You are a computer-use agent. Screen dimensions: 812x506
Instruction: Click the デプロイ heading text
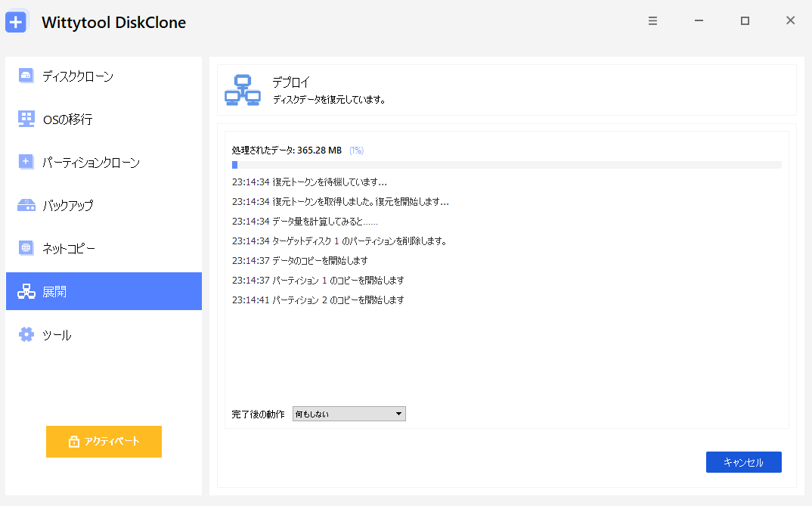291,82
